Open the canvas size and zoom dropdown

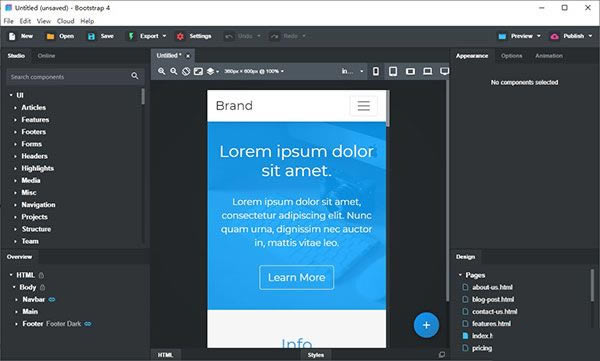pyautogui.click(x=254, y=71)
